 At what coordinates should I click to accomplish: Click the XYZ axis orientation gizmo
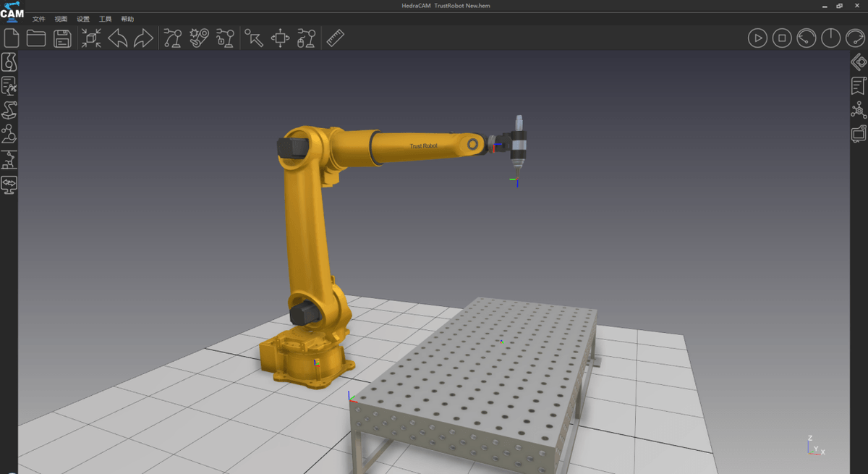[817, 446]
